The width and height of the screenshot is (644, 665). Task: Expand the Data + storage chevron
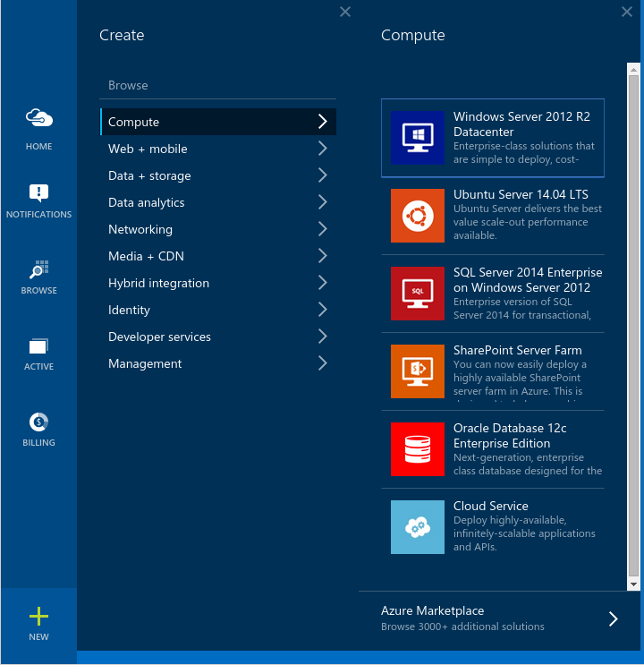[x=323, y=175]
